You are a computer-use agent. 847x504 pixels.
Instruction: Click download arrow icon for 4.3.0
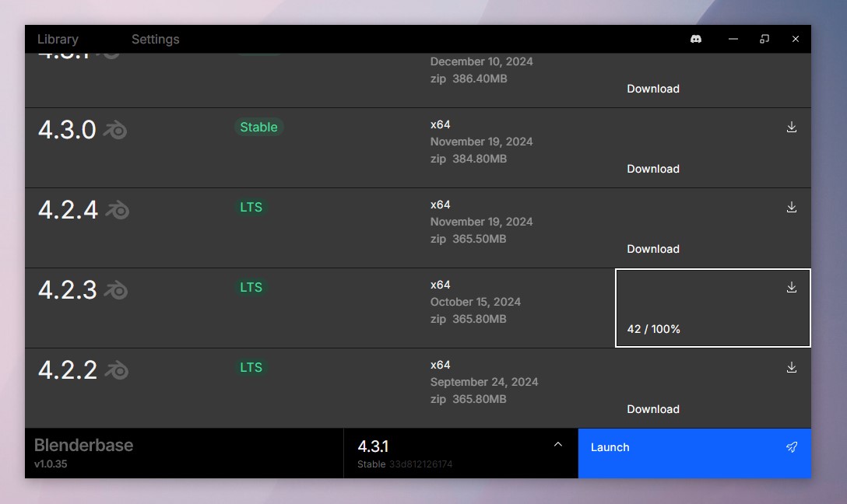[792, 127]
